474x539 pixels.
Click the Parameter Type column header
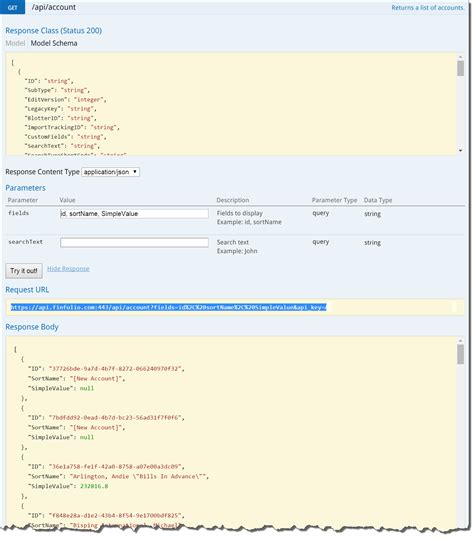pos(334,200)
